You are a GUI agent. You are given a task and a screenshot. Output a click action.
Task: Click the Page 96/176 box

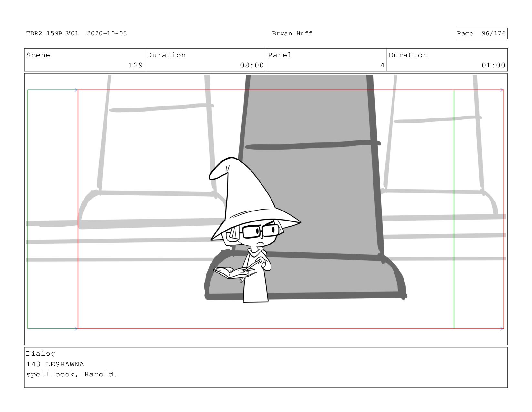[481, 33]
